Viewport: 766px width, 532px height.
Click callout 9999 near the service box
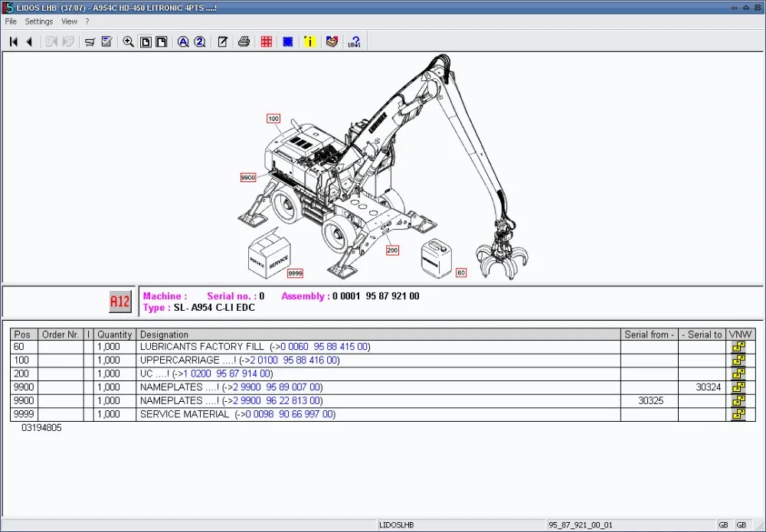(295, 273)
